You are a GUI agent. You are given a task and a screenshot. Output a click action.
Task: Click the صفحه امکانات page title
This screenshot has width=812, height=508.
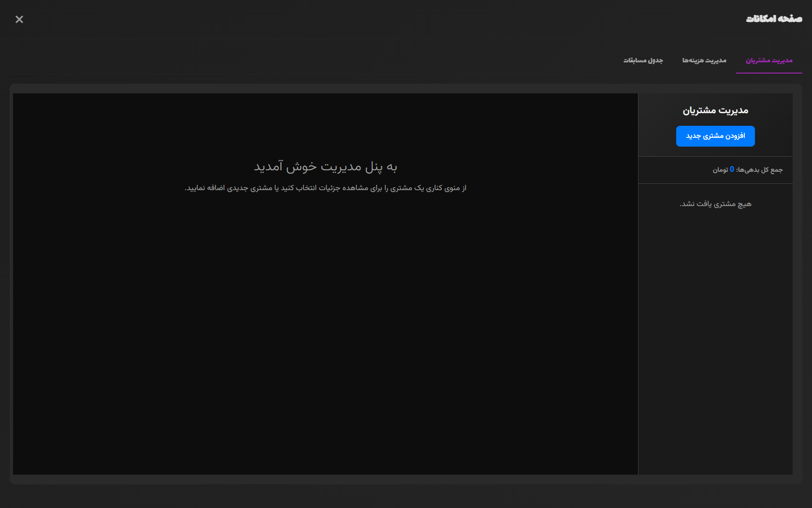(x=774, y=19)
